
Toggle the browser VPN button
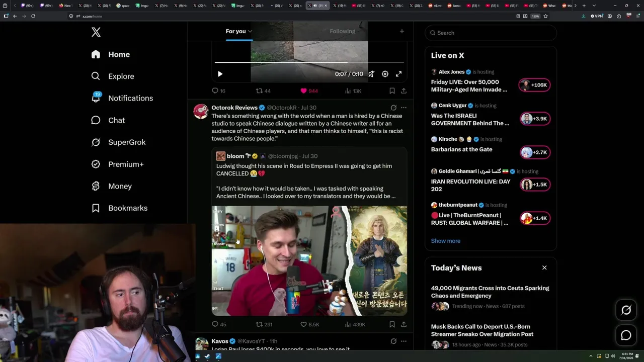click(597, 16)
